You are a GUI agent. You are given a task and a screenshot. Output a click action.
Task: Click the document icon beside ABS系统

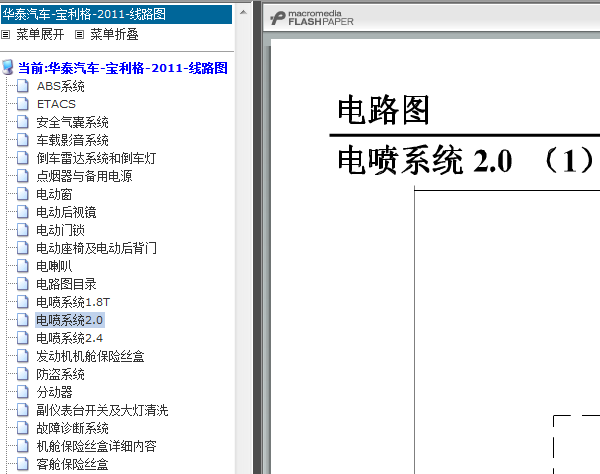pyautogui.click(x=23, y=86)
